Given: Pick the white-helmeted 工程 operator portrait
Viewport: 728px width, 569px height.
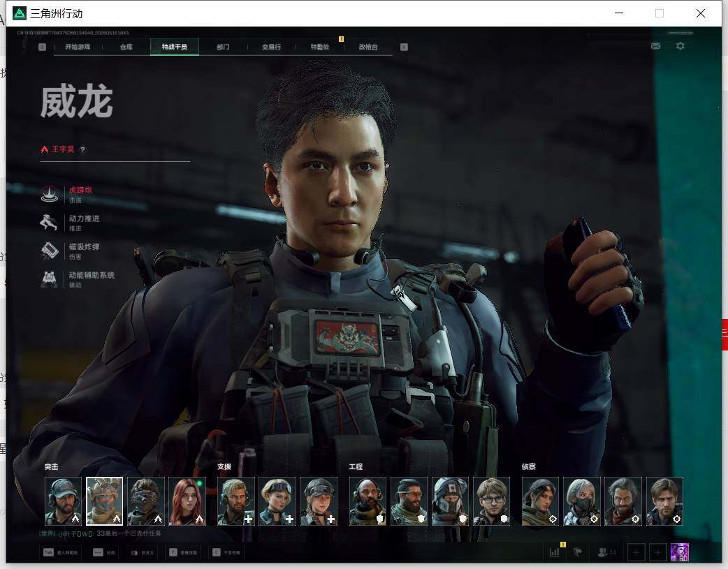Looking at the screenshot, I should (451, 501).
